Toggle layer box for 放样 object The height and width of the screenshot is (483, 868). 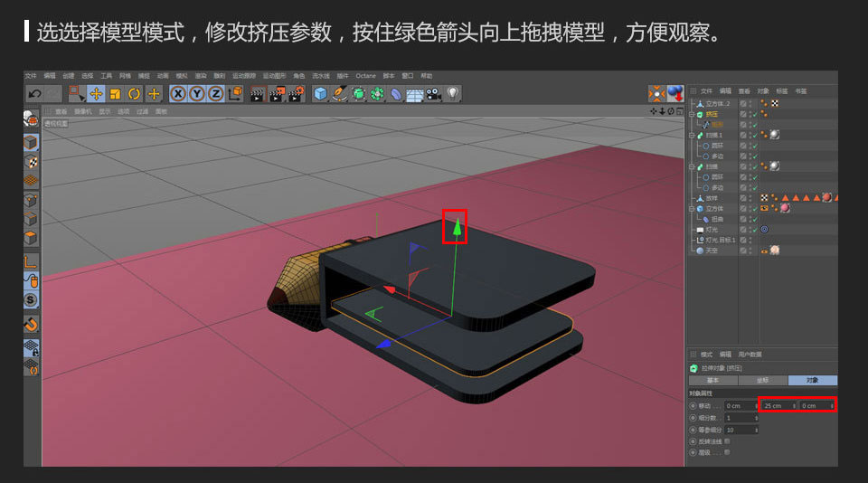743,198
